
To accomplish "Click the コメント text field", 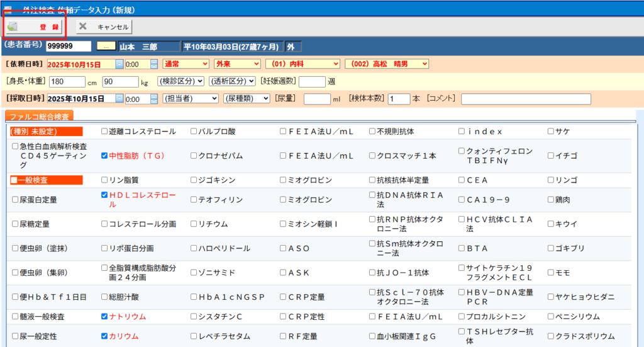I will 526,99.
